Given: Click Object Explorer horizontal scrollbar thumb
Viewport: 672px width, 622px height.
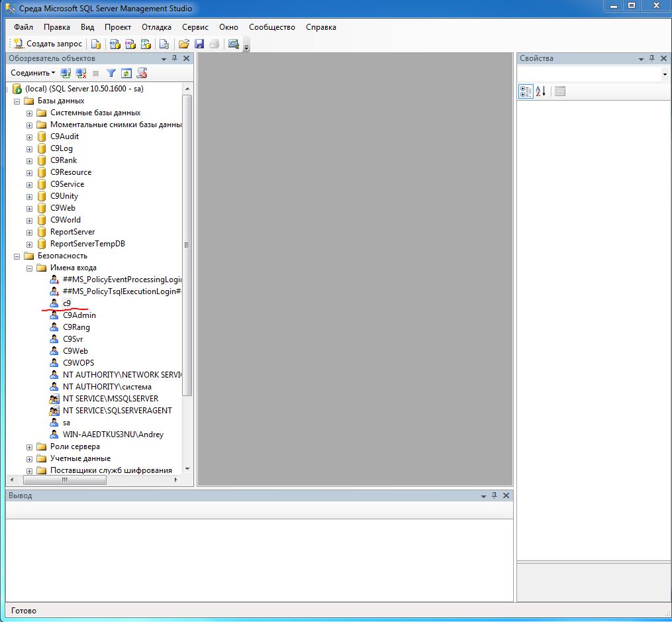Looking at the screenshot, I should [x=64, y=480].
